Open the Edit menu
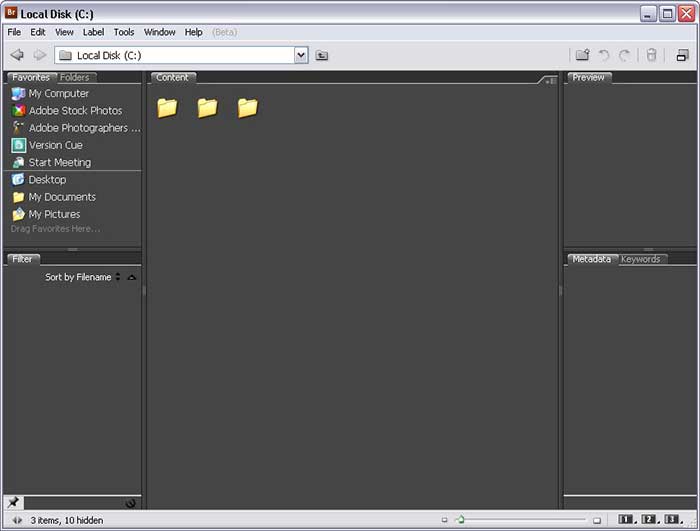 coord(38,32)
